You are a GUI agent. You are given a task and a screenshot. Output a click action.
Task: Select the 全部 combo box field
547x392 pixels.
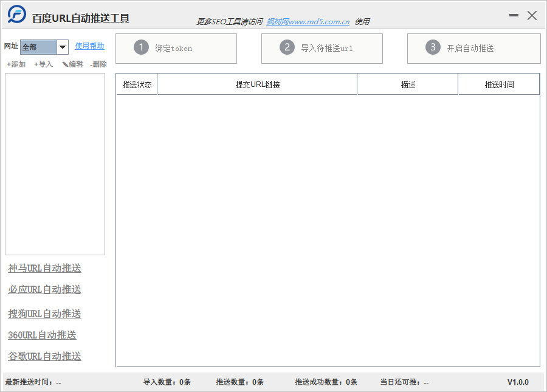pyautogui.click(x=44, y=47)
